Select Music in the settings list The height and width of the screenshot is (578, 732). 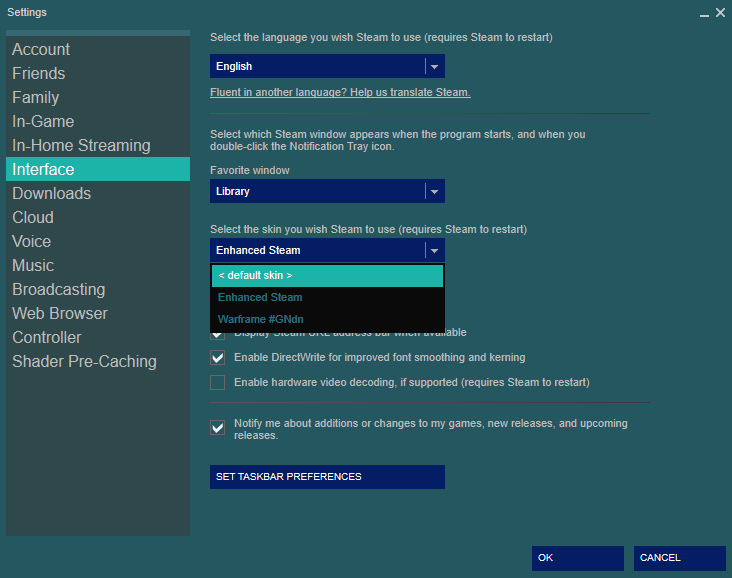pos(98,265)
